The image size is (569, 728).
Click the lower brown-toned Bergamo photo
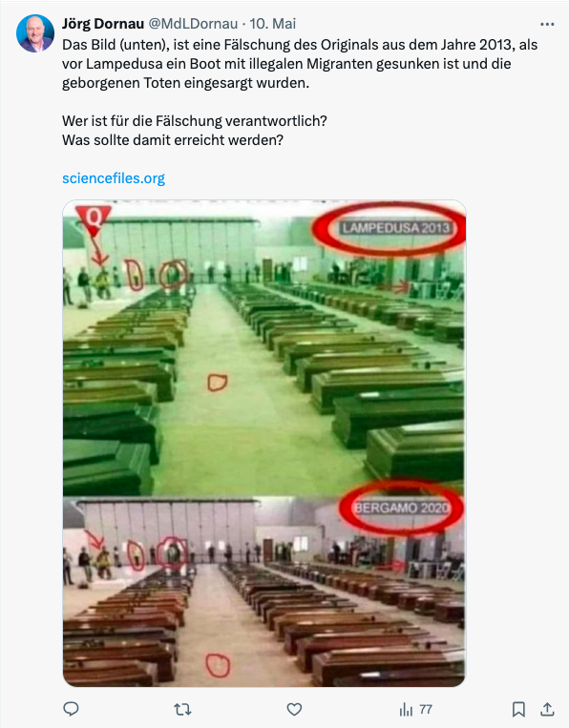pyautogui.click(x=263, y=592)
